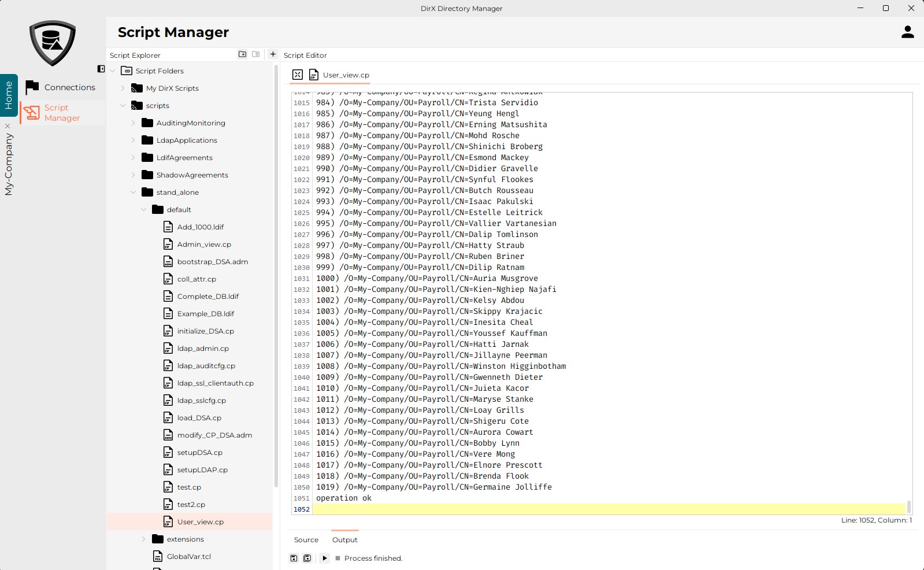Select the extensions folder label
Screen dimensions: 924x570
pos(185,539)
